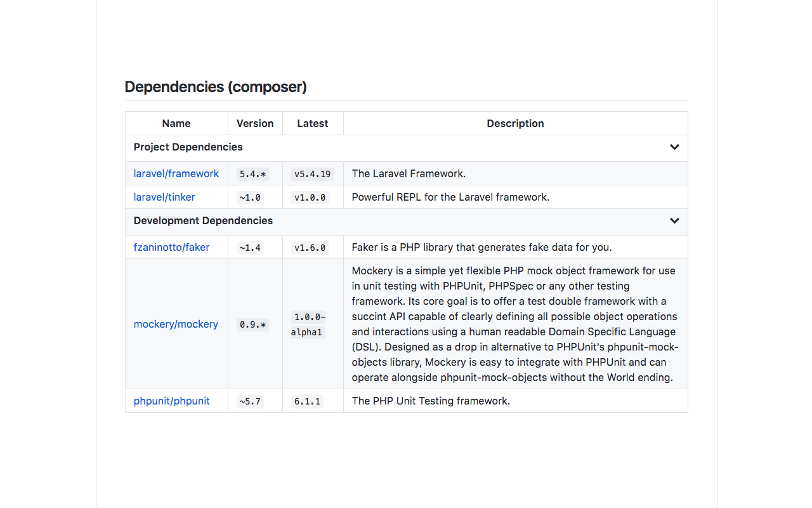The image size is (812, 508).
Task: Click 'The Laravel Framework.' description
Action: (x=409, y=173)
